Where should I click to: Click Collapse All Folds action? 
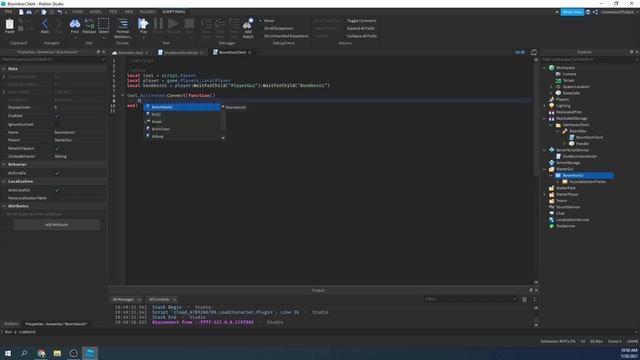tap(362, 36)
